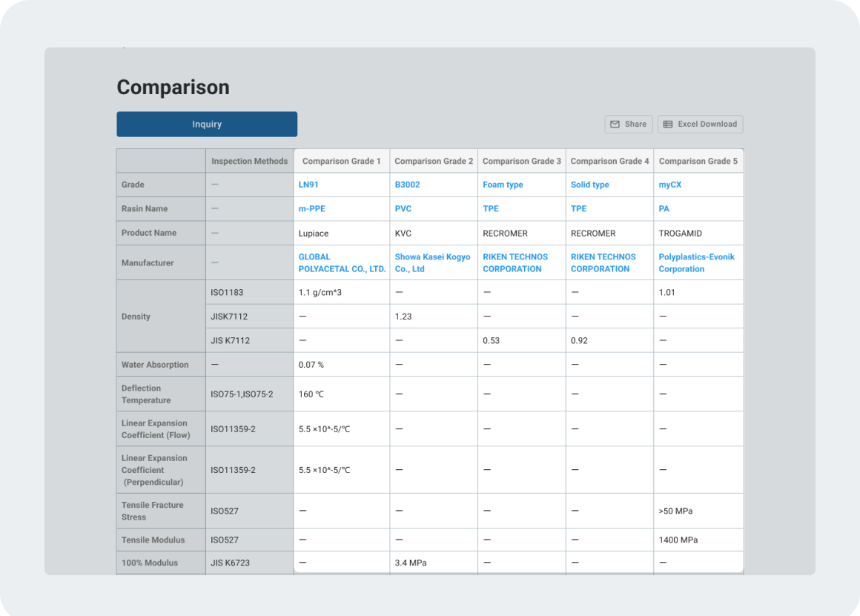This screenshot has width=860, height=616.
Task: Click the Inspection Methods column header
Action: point(249,161)
